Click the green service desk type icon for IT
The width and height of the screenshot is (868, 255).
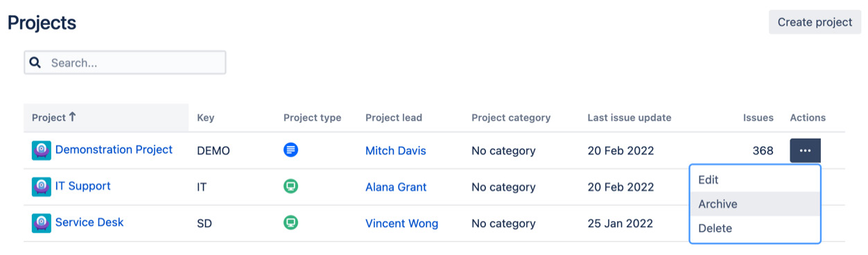point(291,186)
